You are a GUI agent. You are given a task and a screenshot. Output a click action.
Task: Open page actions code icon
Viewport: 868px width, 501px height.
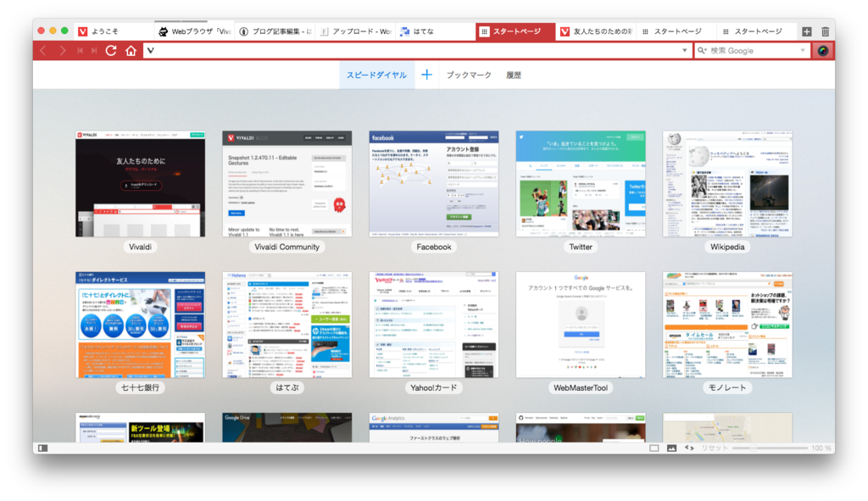click(x=689, y=448)
